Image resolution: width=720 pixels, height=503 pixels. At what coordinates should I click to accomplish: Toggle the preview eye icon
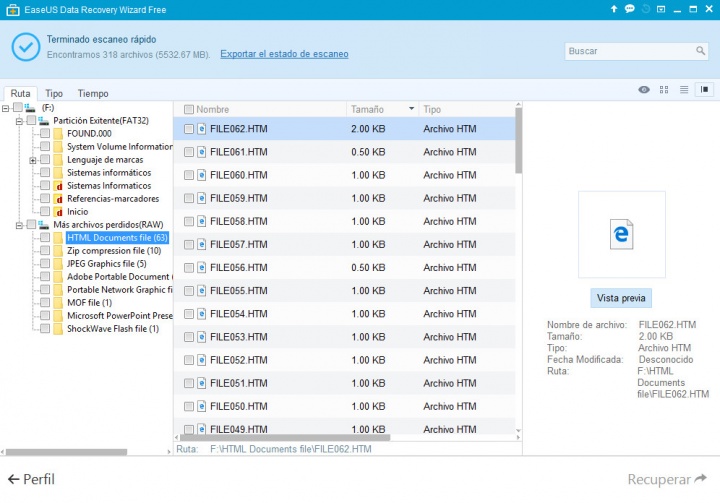[644, 90]
